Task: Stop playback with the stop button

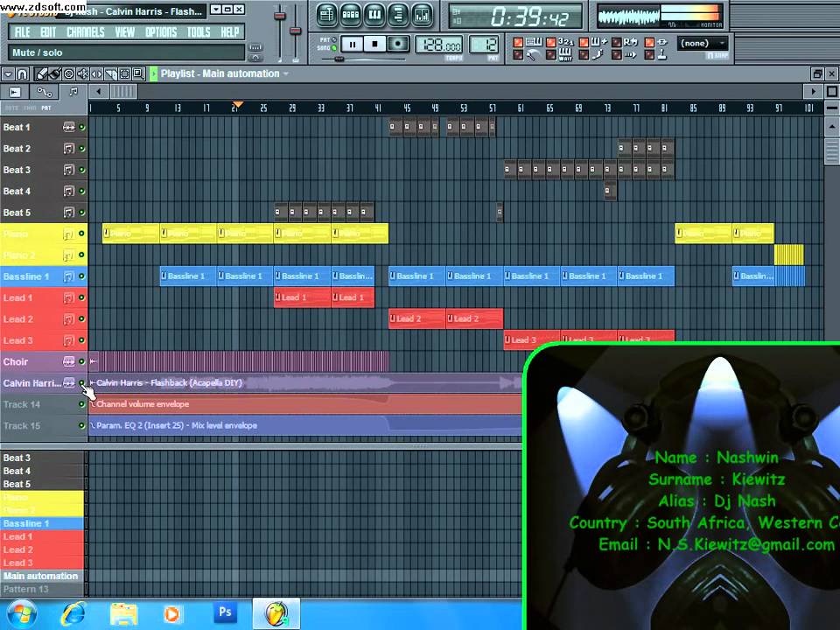Action: coord(375,45)
